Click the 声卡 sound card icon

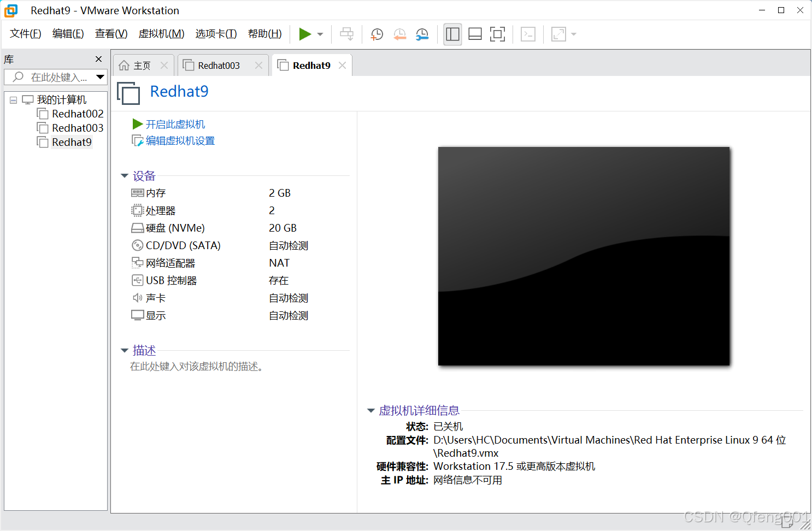137,298
